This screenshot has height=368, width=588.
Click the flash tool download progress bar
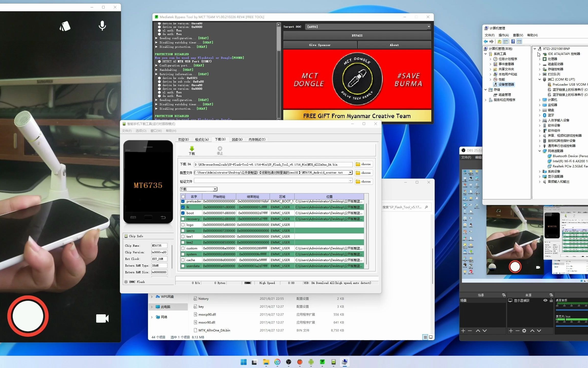pos(277,278)
